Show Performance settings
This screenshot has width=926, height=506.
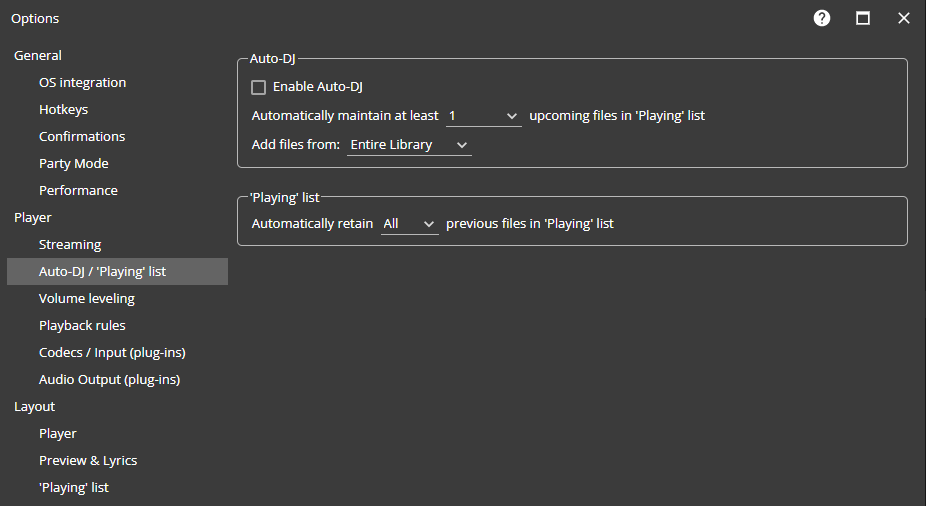[x=78, y=191]
